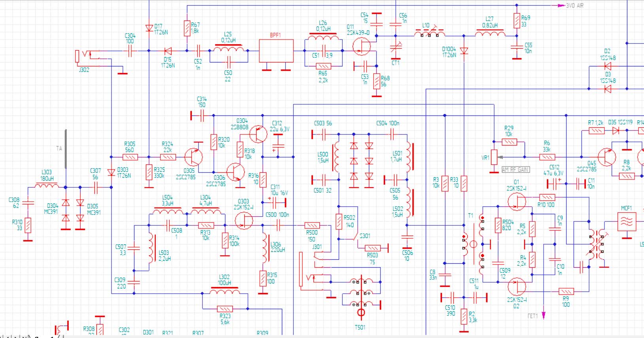Select the VR1 potentiometer symbol

coord(494,157)
